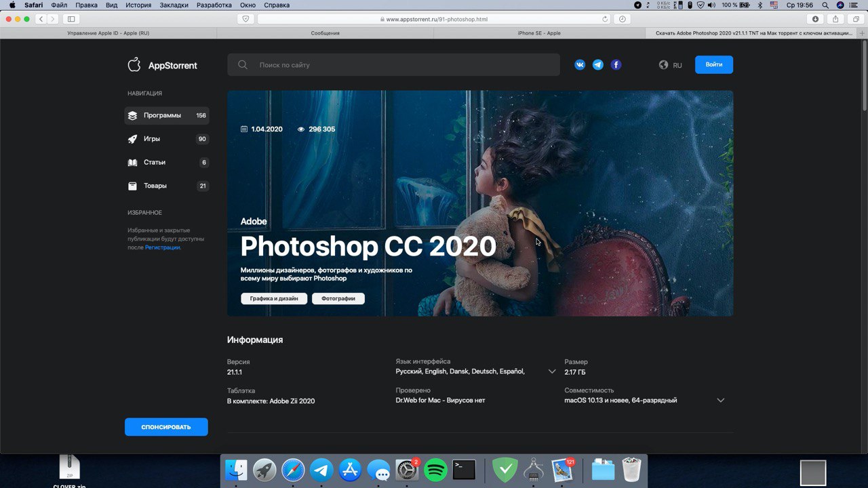Open the Разработка menu
The width and height of the screenshot is (868, 488).
coord(214,5)
